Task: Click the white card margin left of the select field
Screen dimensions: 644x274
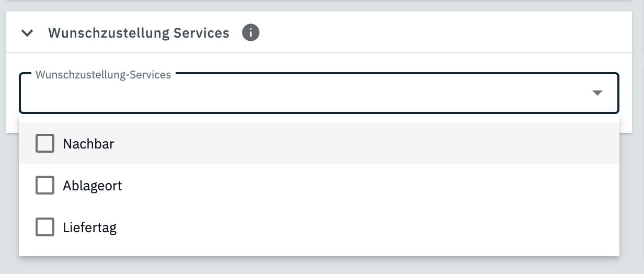Action: click(x=13, y=93)
